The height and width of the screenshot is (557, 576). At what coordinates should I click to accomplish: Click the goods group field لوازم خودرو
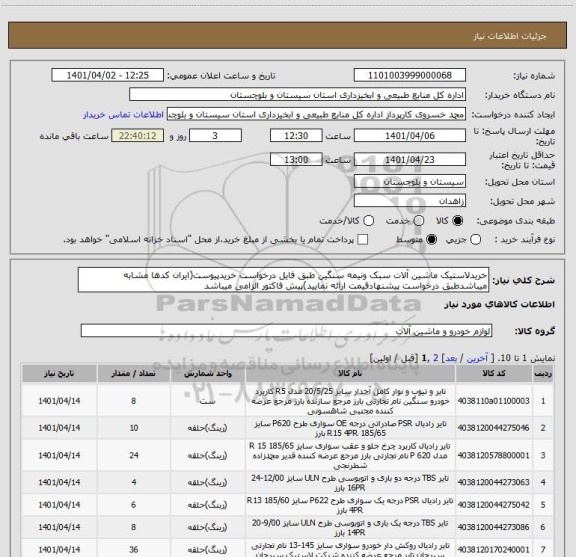pos(286,331)
